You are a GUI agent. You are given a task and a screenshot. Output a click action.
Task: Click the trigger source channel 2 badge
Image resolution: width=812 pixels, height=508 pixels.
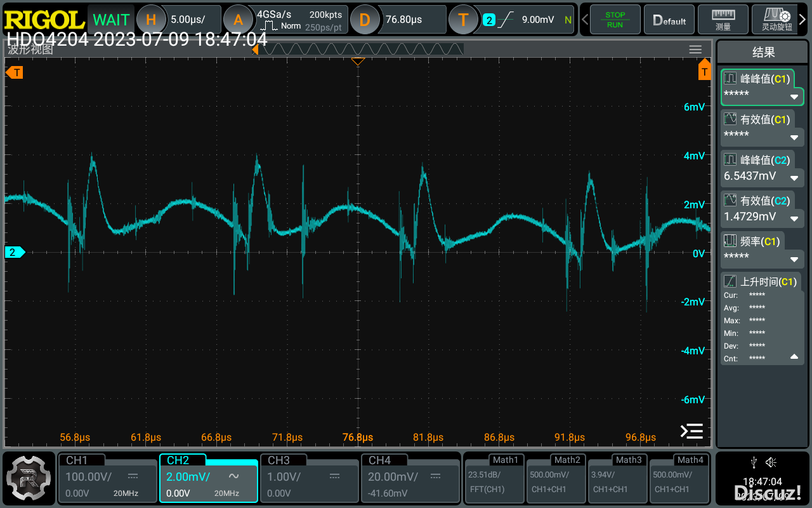pyautogui.click(x=488, y=20)
